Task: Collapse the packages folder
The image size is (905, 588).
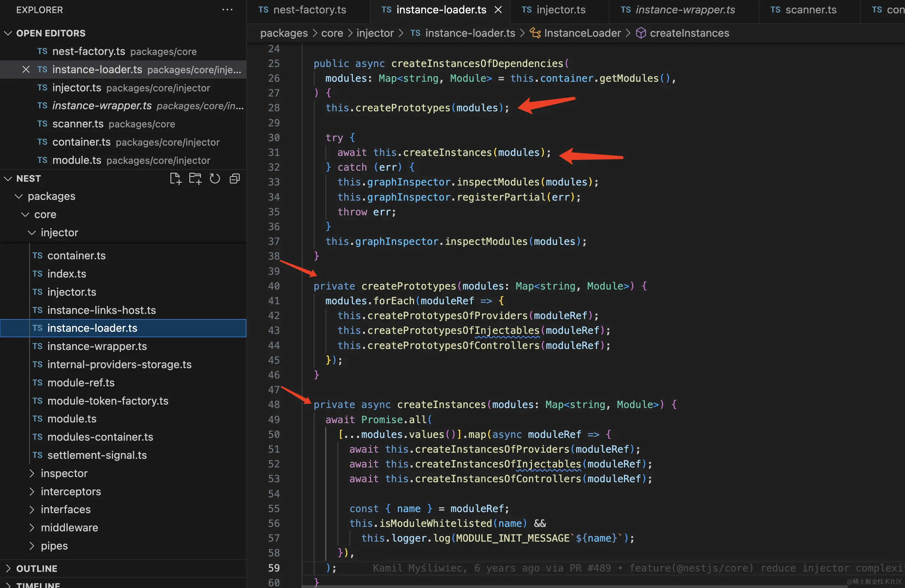Action: pyautogui.click(x=19, y=196)
